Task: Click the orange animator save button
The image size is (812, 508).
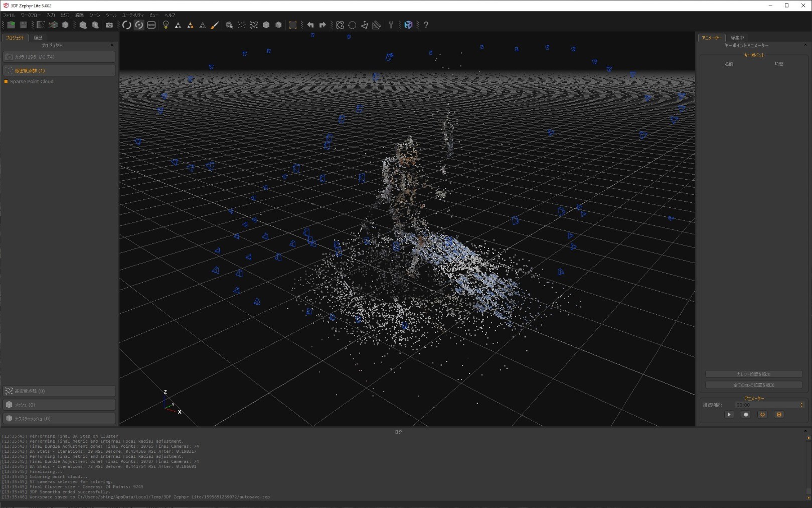Action: pyautogui.click(x=779, y=415)
